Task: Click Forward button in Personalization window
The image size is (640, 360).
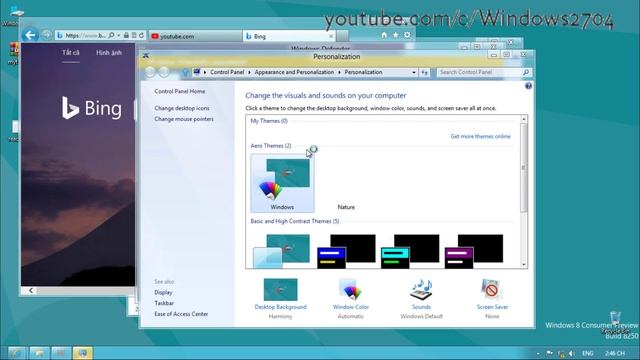Action: (x=164, y=72)
